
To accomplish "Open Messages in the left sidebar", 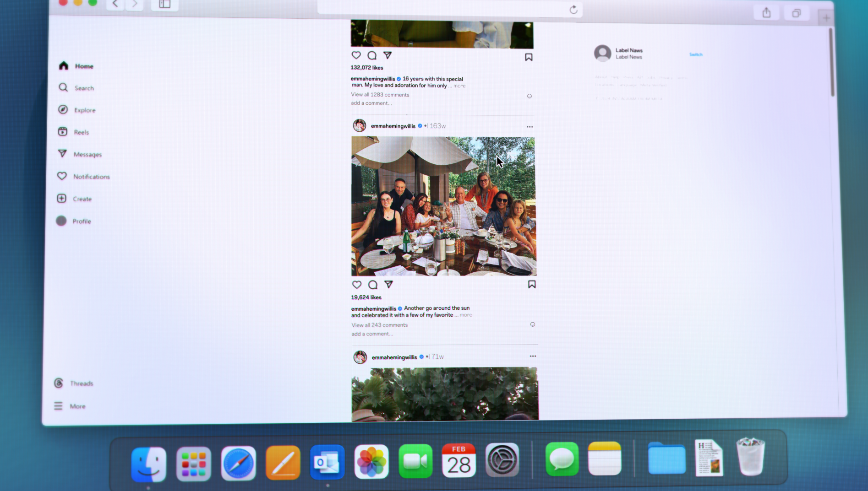I will [87, 155].
